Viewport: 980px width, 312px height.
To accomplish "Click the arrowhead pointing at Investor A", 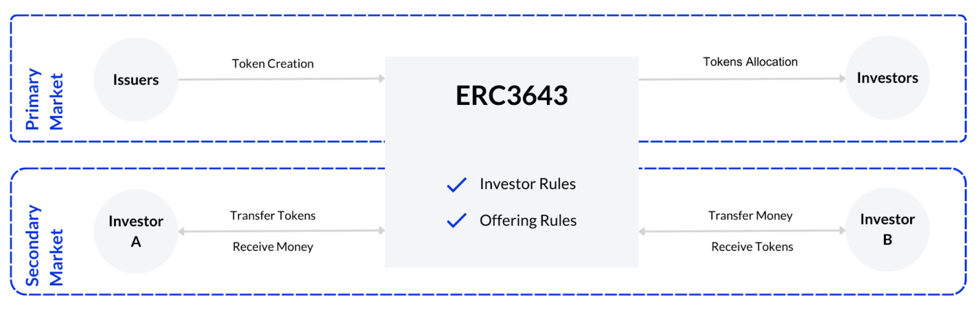I will coord(182,232).
